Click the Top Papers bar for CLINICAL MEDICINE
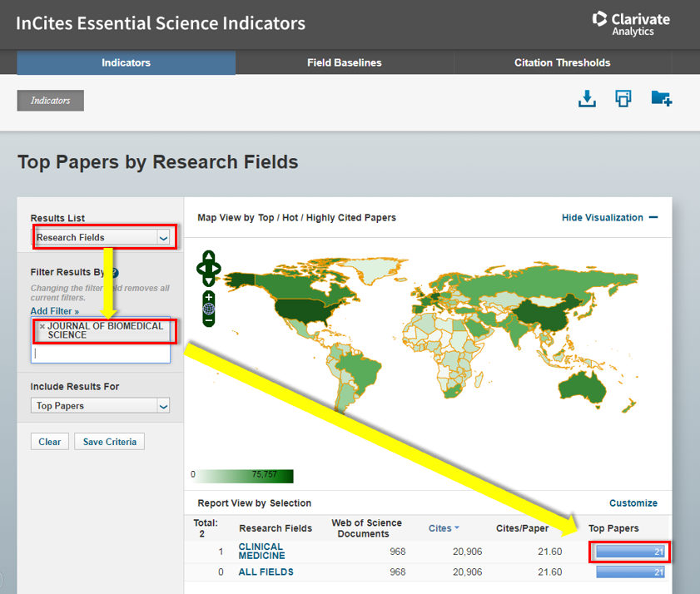The width and height of the screenshot is (700, 594). tap(630, 552)
